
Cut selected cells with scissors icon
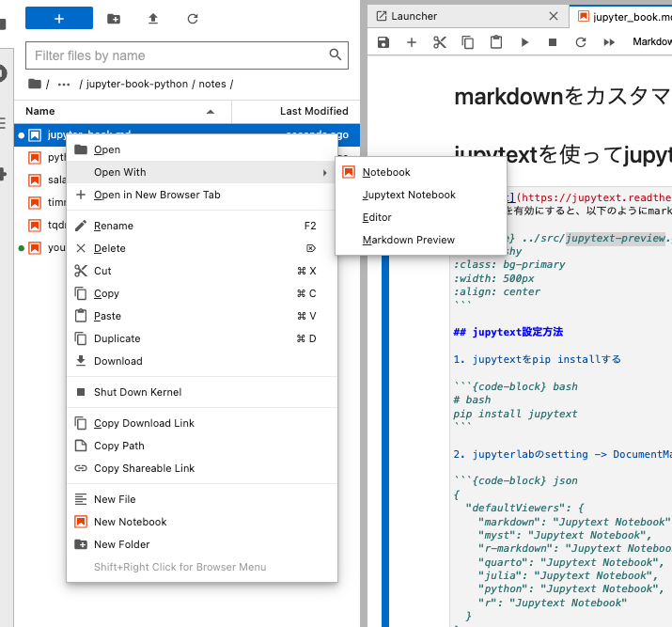440,42
